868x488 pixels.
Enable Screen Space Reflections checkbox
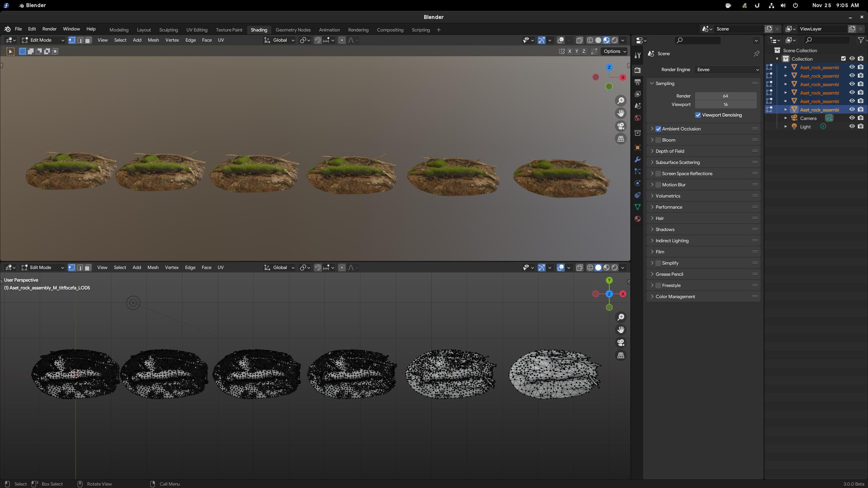658,174
